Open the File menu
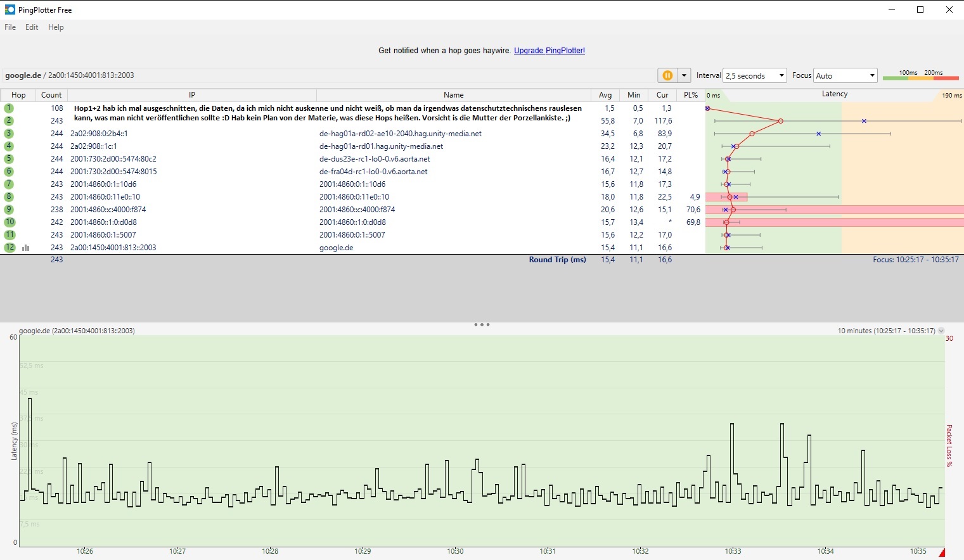Viewport: 964px width, 560px height. [x=10, y=27]
